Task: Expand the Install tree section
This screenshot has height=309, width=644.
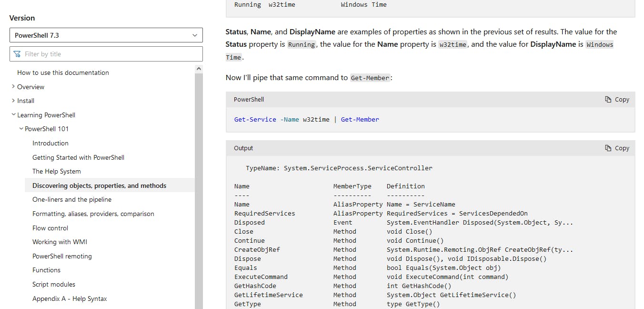Action: pyautogui.click(x=26, y=101)
